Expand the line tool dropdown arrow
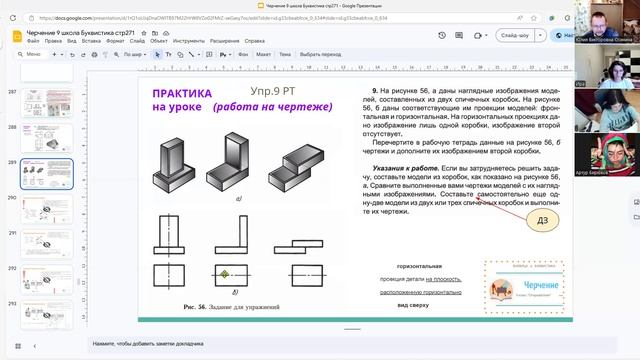Screen dimensions: 640x360 point(199,54)
